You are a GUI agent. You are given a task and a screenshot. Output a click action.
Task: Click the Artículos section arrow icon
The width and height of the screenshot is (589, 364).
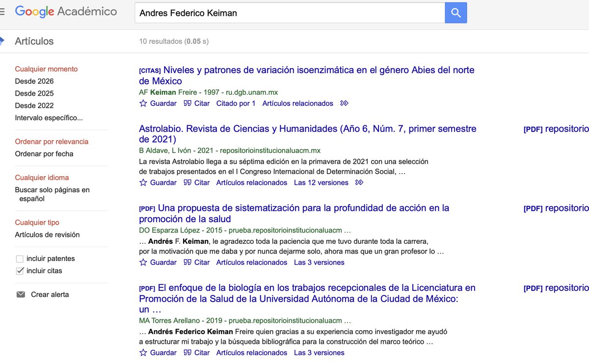pos(2,41)
